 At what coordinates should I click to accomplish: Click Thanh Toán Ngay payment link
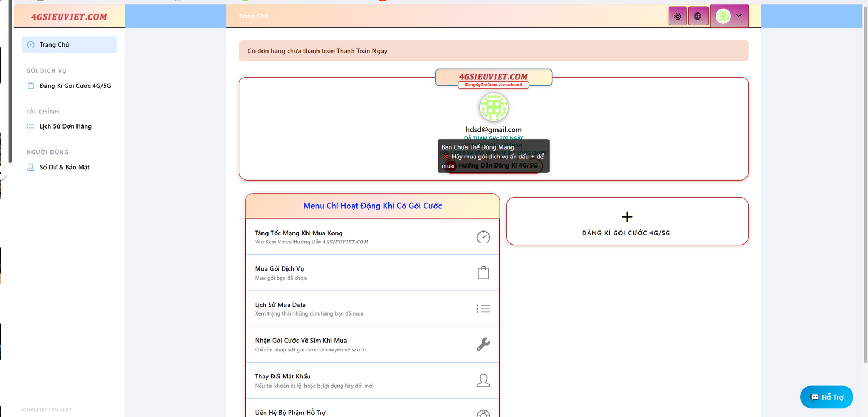click(x=362, y=51)
